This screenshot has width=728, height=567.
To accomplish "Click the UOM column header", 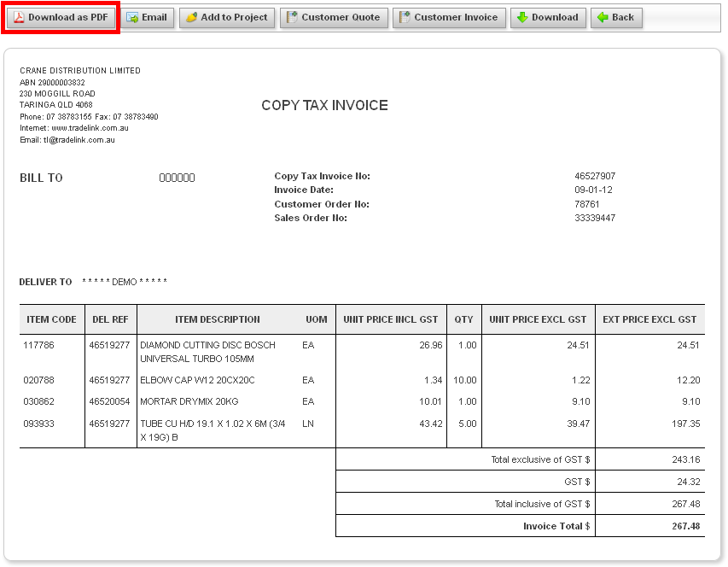I will 316,319.
